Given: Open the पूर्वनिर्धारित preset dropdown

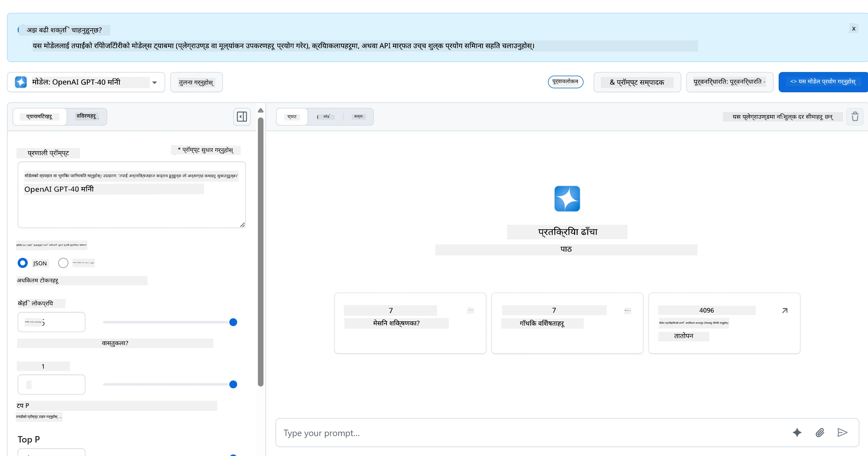Looking at the screenshot, I should pyautogui.click(x=729, y=82).
